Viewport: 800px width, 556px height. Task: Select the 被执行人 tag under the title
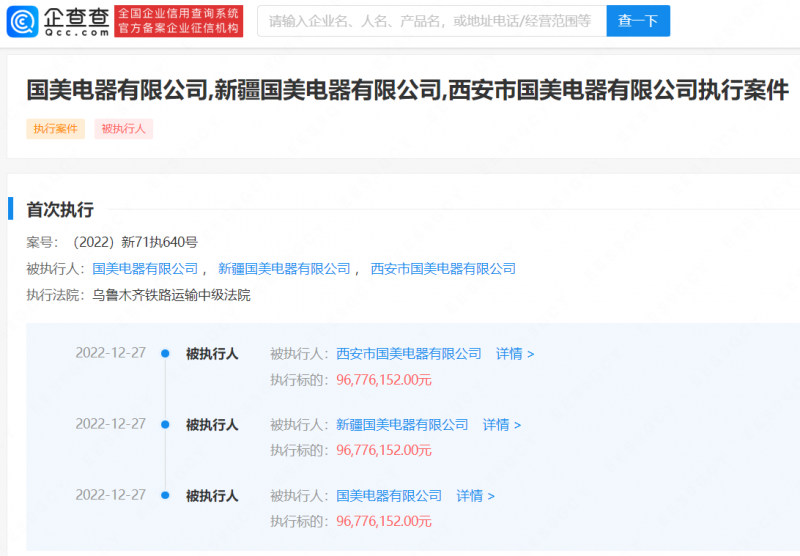(123, 129)
